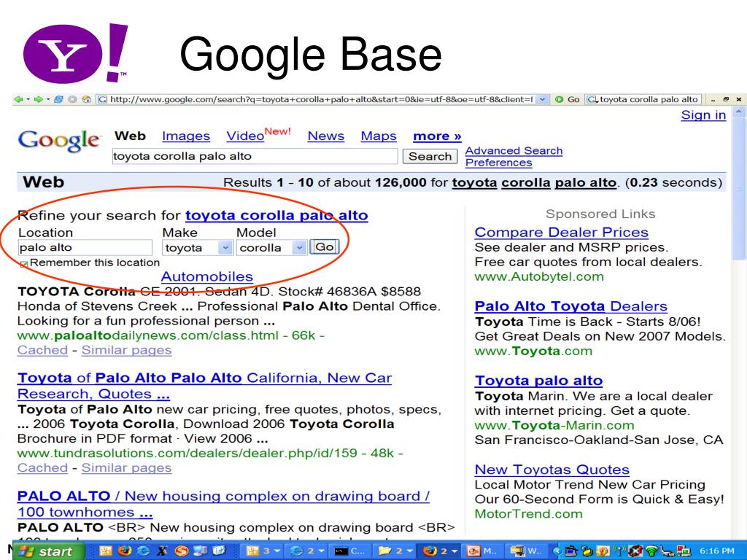747x560 pixels.
Task: Toggle the Remember this location checkbox
Action: click(24, 263)
